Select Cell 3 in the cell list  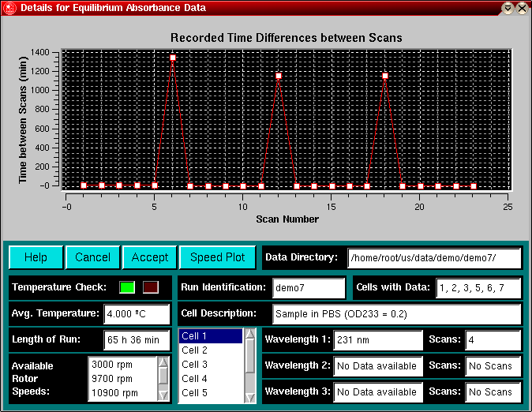click(x=211, y=365)
